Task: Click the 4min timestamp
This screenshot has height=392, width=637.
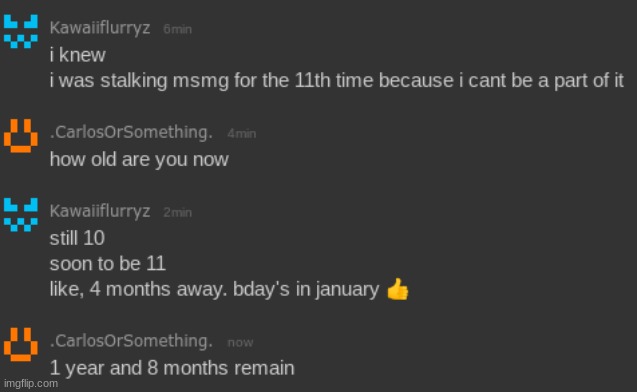Action: click(241, 134)
